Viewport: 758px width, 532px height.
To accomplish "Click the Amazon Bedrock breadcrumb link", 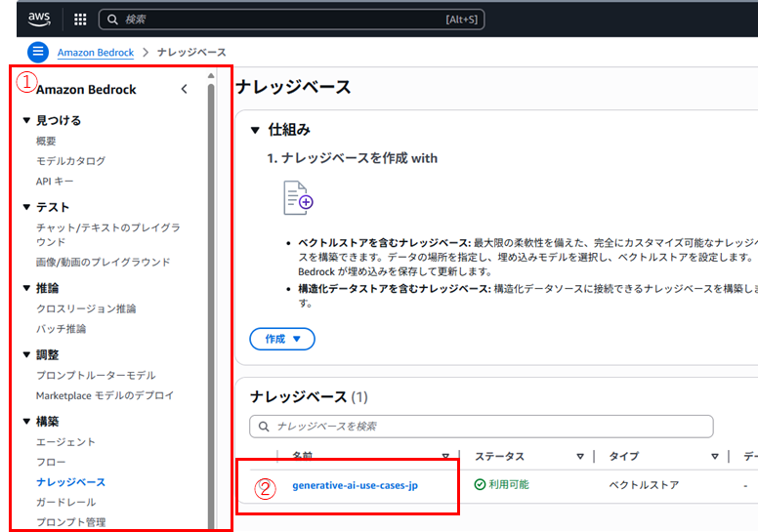I will click(96, 52).
